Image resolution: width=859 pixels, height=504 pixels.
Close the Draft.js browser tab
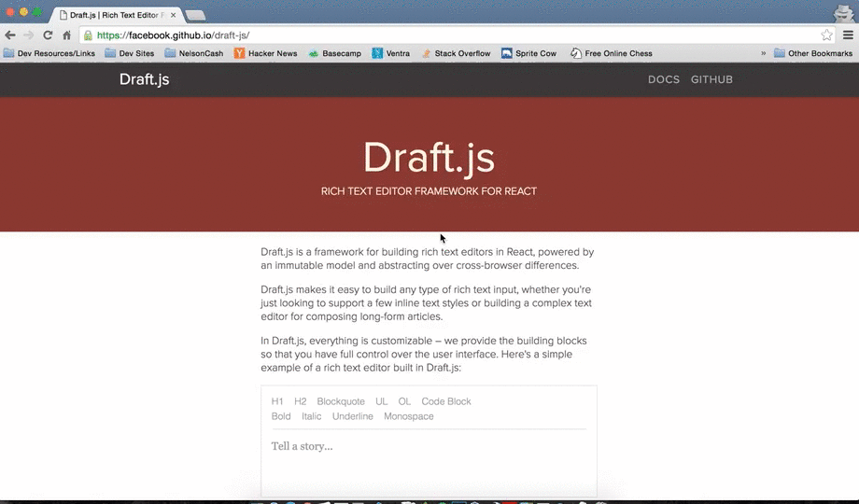tap(173, 15)
